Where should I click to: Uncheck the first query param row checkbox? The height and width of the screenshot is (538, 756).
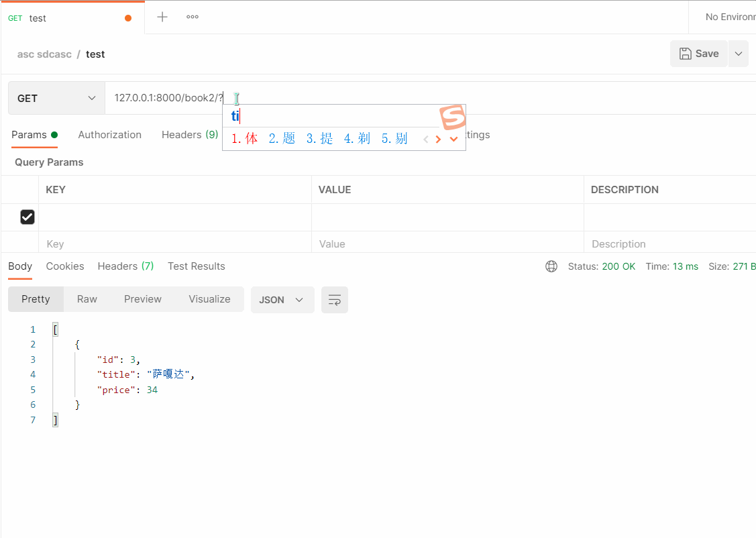click(28, 217)
